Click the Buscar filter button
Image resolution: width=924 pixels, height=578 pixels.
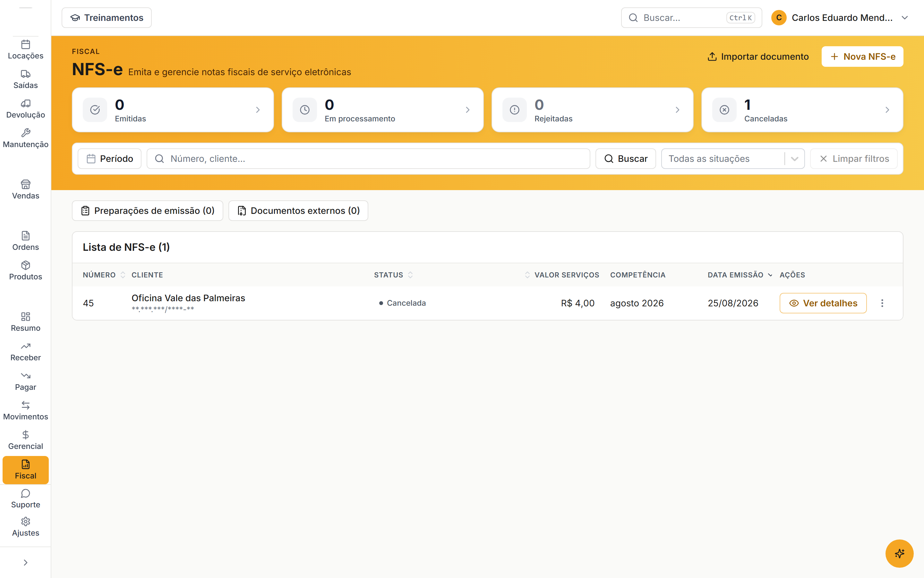click(625, 159)
